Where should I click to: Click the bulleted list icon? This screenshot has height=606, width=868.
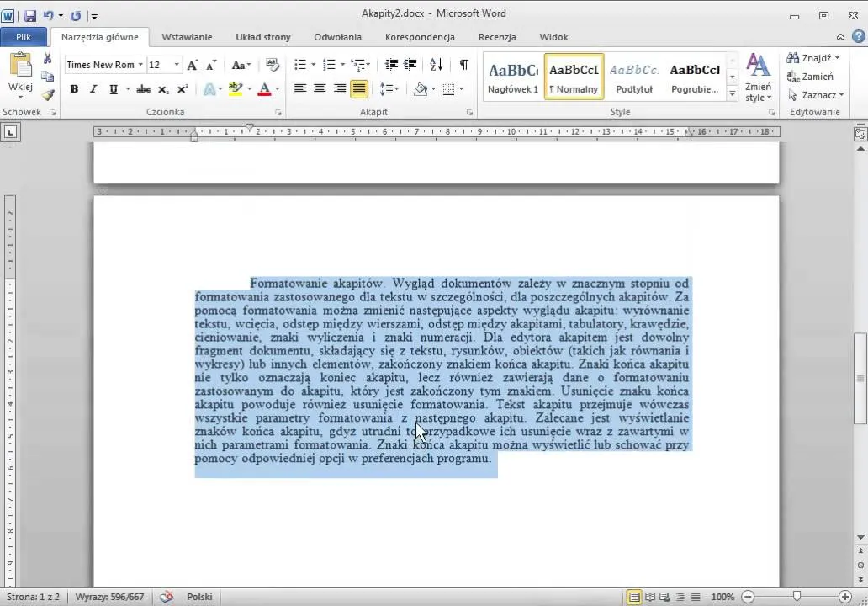tap(300, 65)
